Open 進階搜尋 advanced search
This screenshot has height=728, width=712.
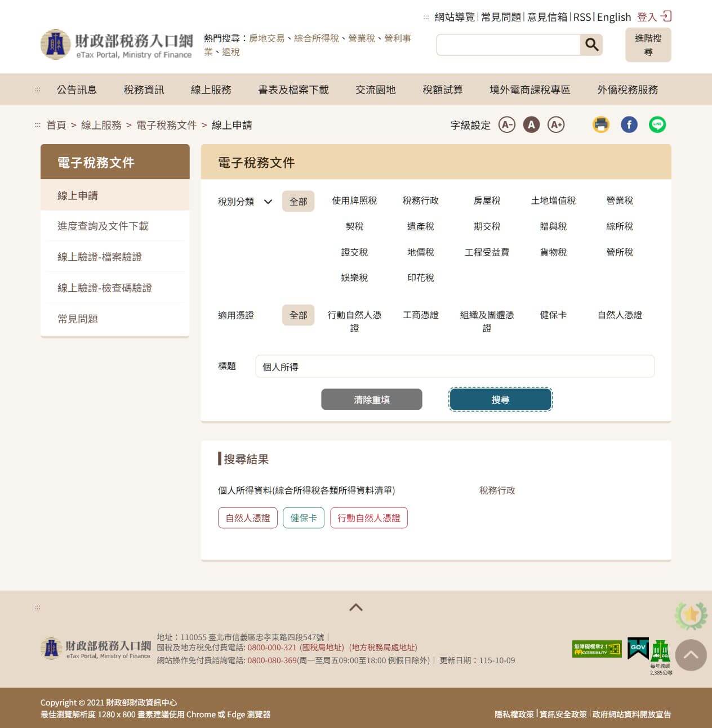tap(648, 45)
